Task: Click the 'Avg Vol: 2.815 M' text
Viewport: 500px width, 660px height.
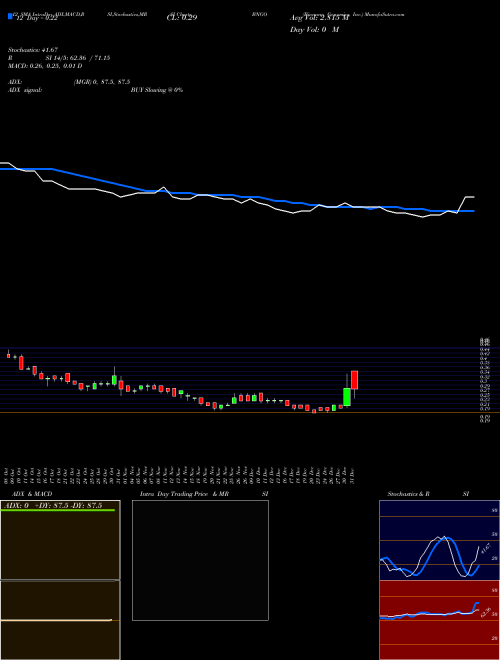Action: click(319, 18)
